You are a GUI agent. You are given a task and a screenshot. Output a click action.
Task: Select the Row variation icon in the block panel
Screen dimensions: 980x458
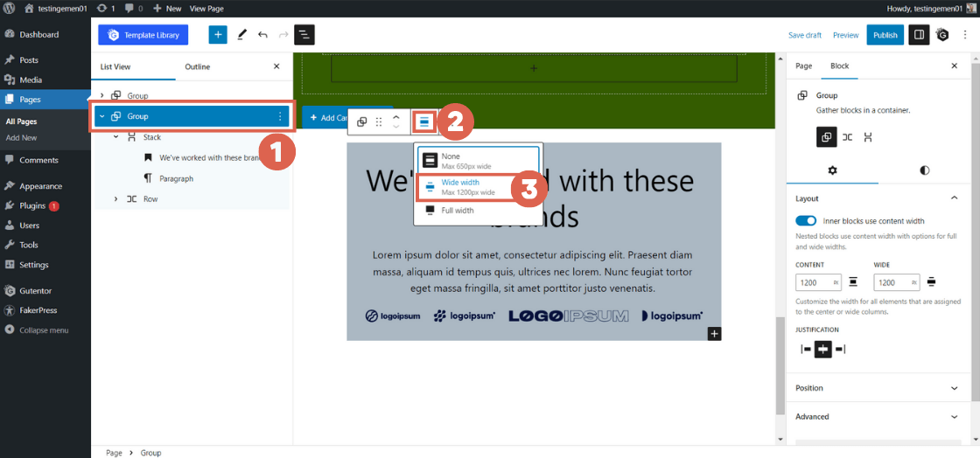[847, 137]
